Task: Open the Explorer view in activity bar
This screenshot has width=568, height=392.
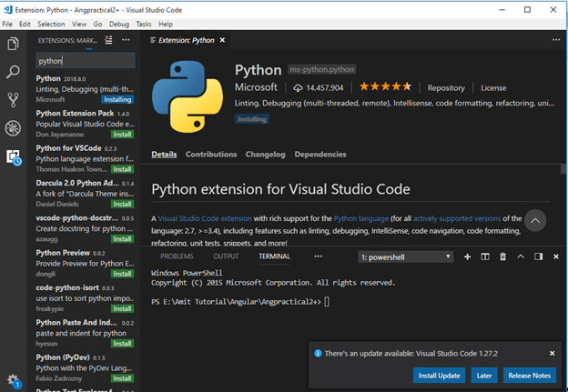Action: tap(13, 43)
